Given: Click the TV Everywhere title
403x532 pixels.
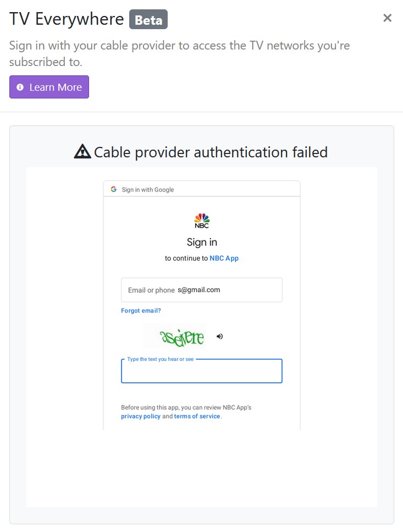Looking at the screenshot, I should tap(67, 19).
